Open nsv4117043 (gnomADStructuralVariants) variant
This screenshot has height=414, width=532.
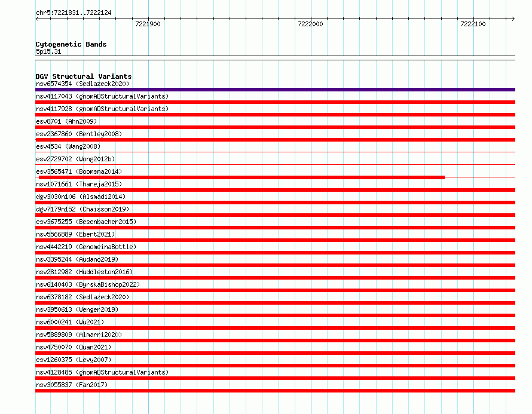[102, 96]
